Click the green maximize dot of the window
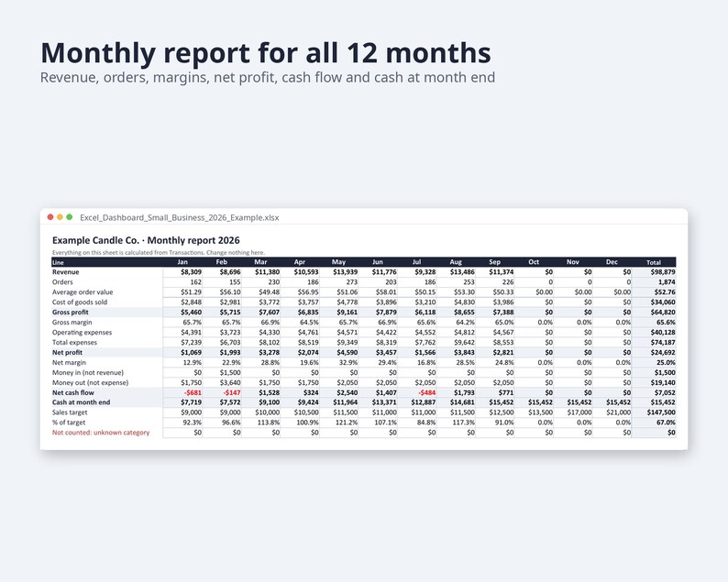The image size is (728, 582). coord(70,217)
